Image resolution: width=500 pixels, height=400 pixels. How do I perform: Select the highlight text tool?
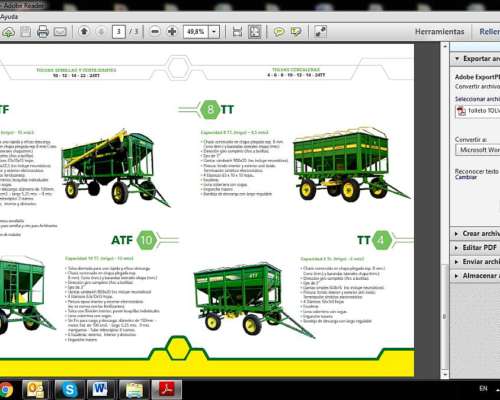point(296,32)
